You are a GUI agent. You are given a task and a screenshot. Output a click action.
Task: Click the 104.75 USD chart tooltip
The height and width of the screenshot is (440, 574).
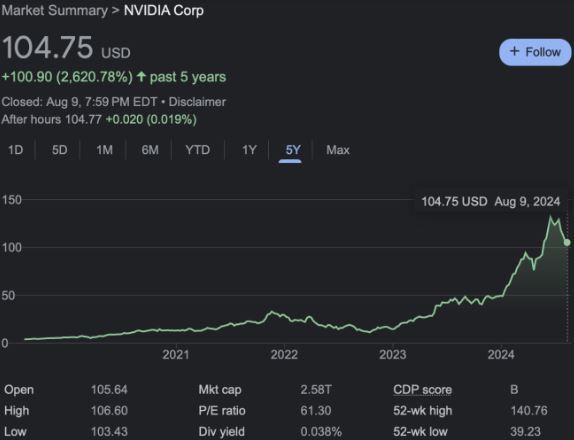(491, 202)
